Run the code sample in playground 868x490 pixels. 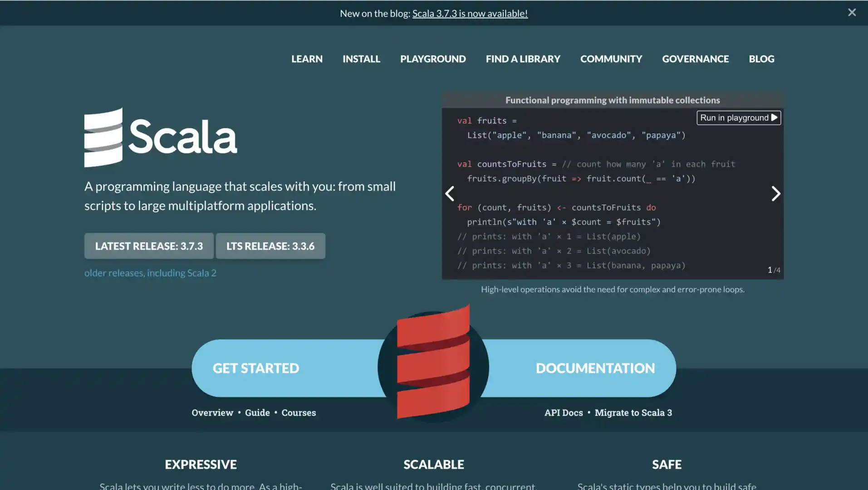(x=739, y=118)
